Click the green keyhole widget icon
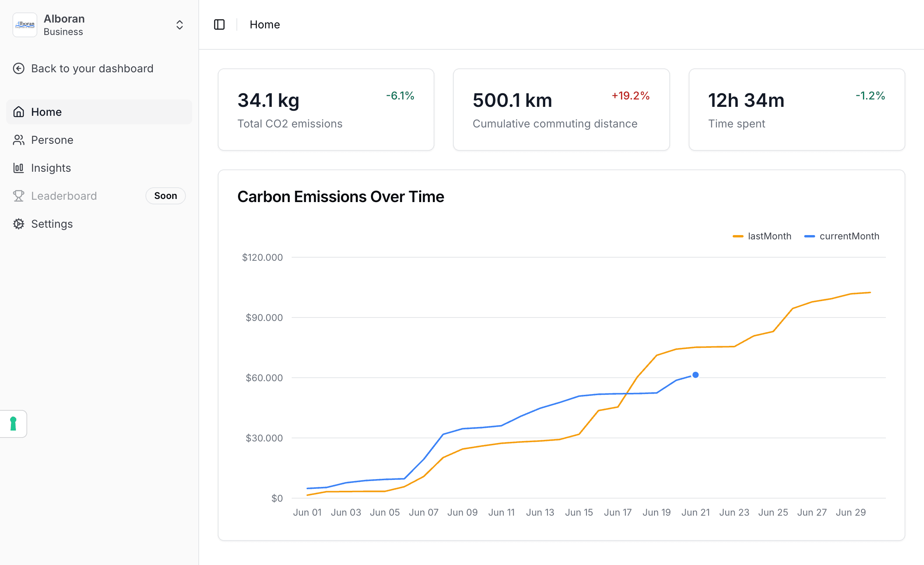 [x=13, y=424]
